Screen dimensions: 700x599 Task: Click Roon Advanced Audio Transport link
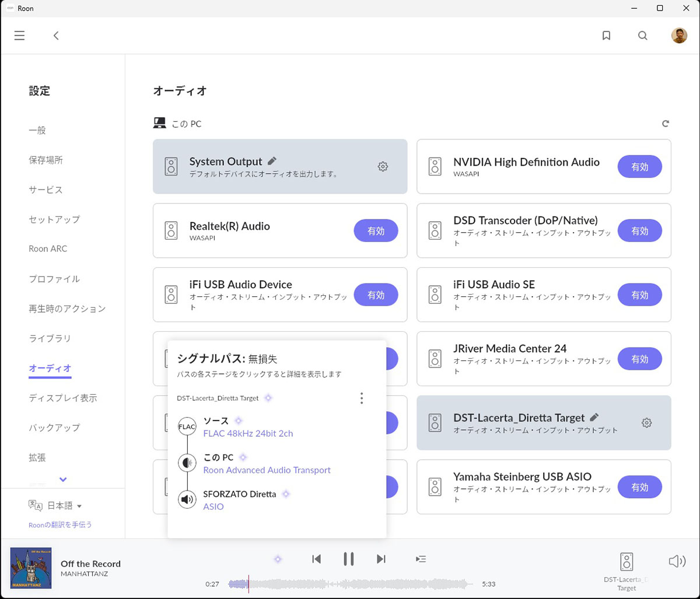(267, 470)
